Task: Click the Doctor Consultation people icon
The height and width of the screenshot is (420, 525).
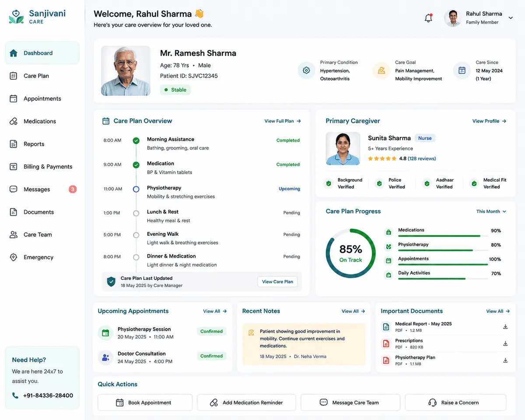Action: (x=105, y=357)
